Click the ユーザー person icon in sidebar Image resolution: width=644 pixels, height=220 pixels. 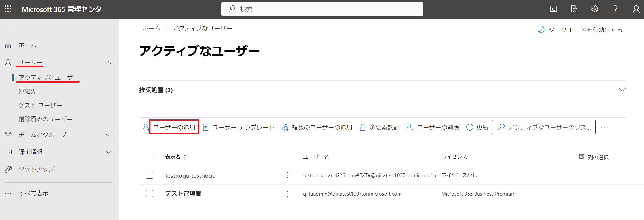click(8, 62)
